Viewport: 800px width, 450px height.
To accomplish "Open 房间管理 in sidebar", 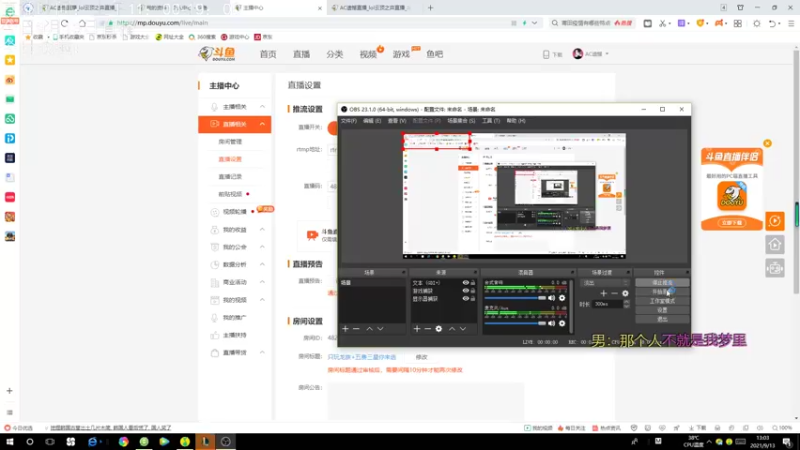I will click(230, 142).
